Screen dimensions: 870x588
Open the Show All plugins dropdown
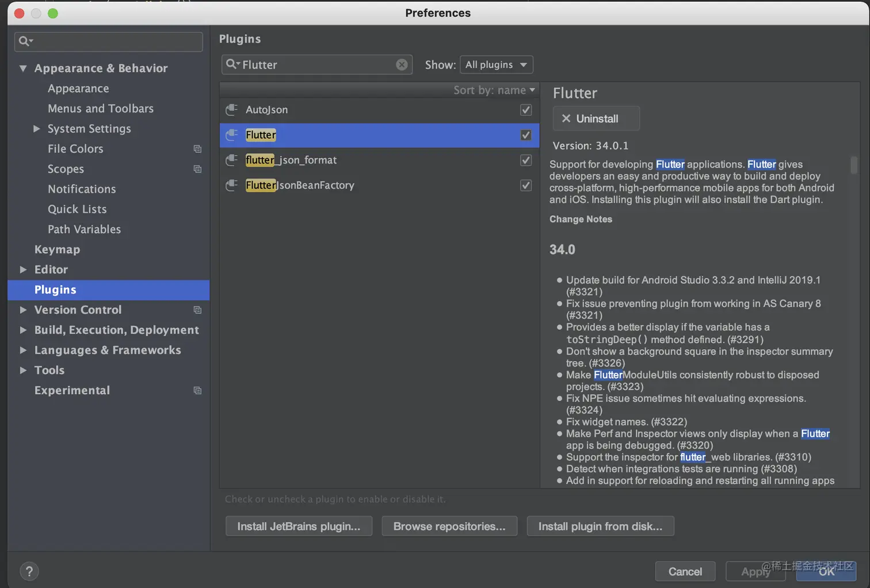click(496, 64)
